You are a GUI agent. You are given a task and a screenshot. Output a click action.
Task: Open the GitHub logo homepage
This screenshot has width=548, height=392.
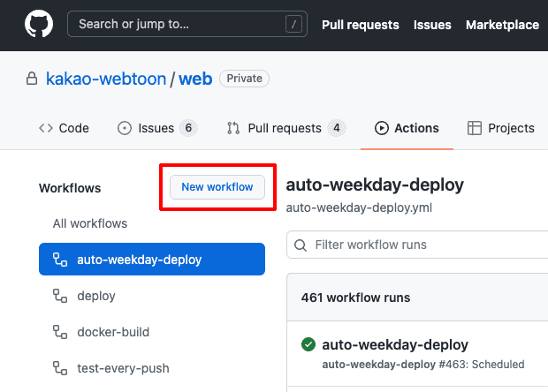click(x=39, y=24)
